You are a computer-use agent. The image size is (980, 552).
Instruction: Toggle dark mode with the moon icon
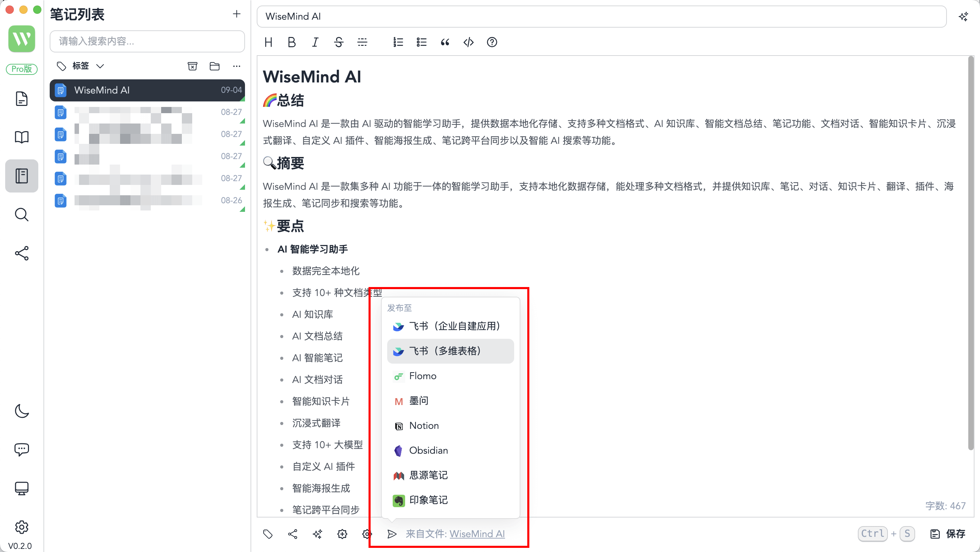click(21, 411)
